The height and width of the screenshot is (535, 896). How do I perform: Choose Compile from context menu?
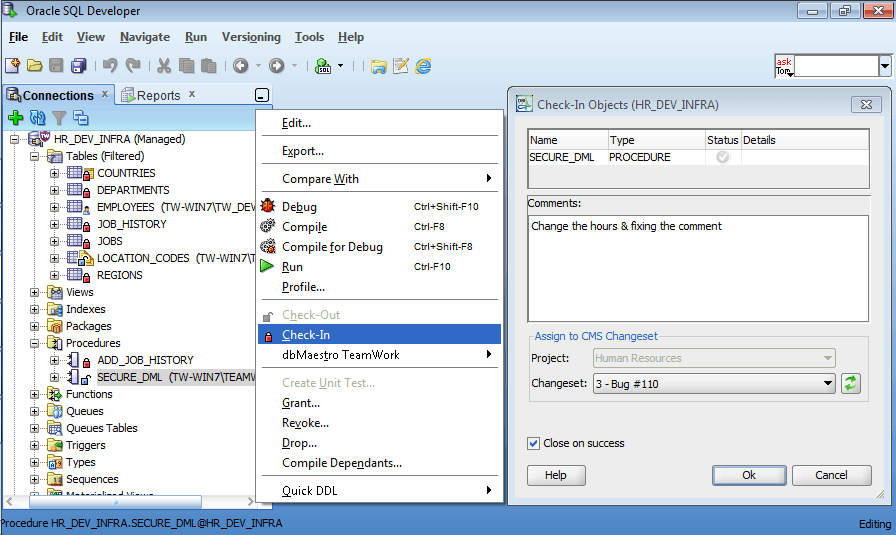pyautogui.click(x=379, y=227)
